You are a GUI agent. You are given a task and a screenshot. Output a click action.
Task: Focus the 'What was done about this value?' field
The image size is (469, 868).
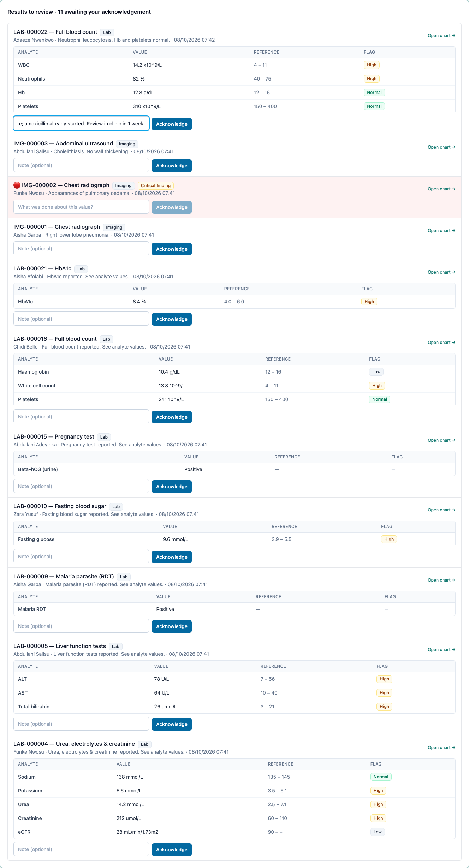[x=81, y=207]
